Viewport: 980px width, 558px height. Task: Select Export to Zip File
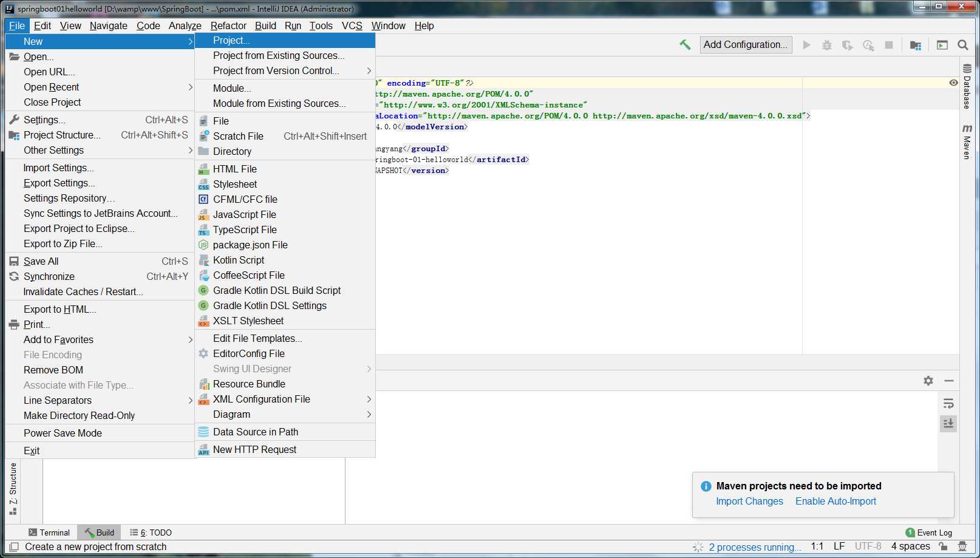(100, 243)
